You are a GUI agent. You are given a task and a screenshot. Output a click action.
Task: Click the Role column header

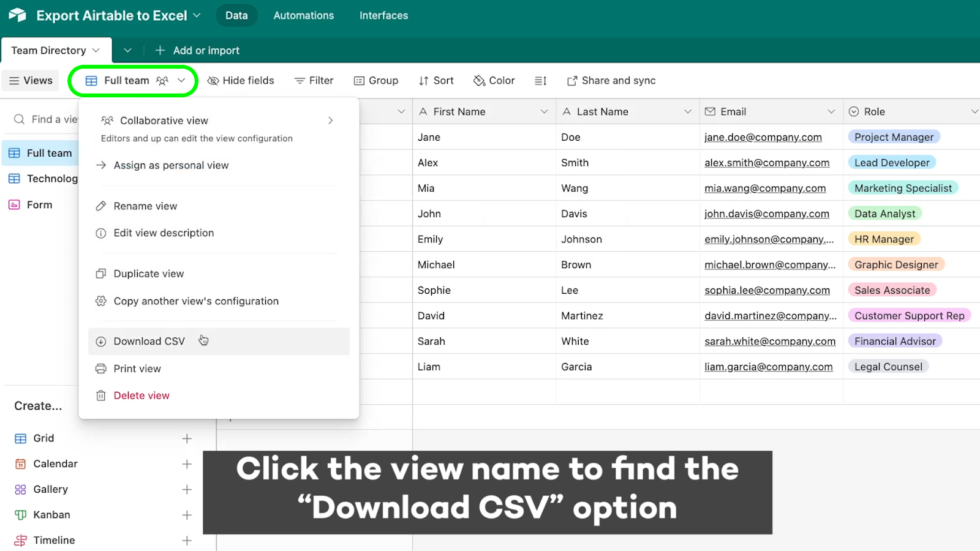tap(911, 111)
